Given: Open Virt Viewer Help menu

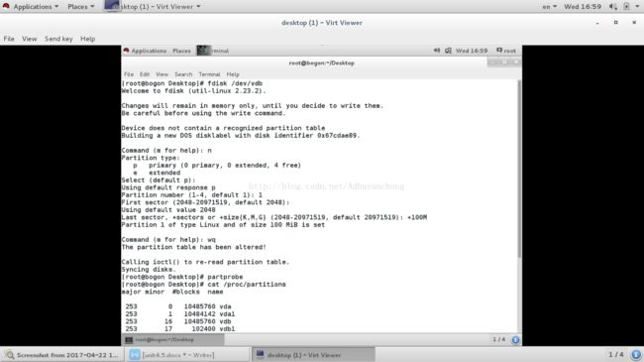Looking at the screenshot, I should pos(87,39).
